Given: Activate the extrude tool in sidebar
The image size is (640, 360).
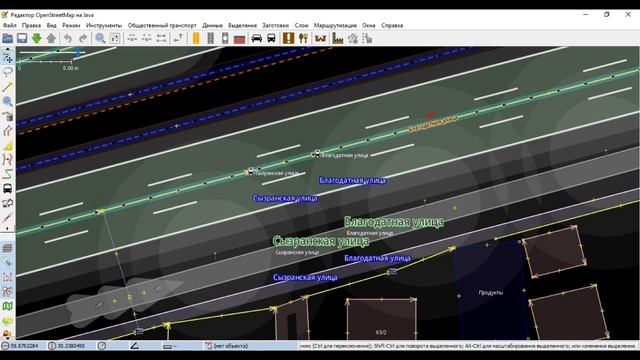Looking at the screenshot, I should pos(7,145).
